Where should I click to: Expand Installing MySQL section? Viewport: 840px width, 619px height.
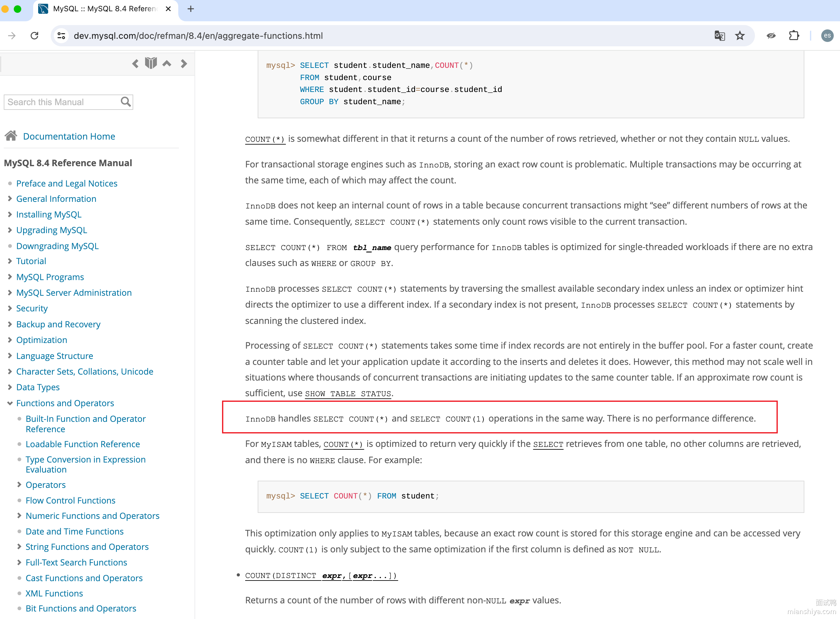(x=10, y=214)
